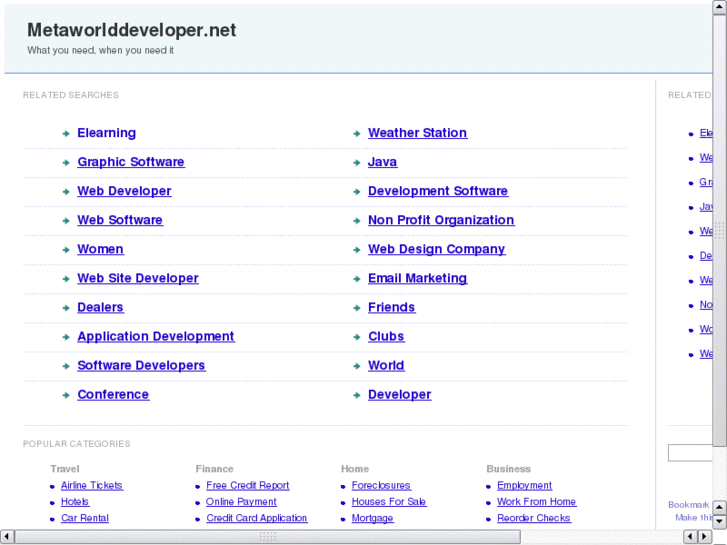Open Car Rental under Travel
Screen dimensions: 727x545
click(x=85, y=518)
